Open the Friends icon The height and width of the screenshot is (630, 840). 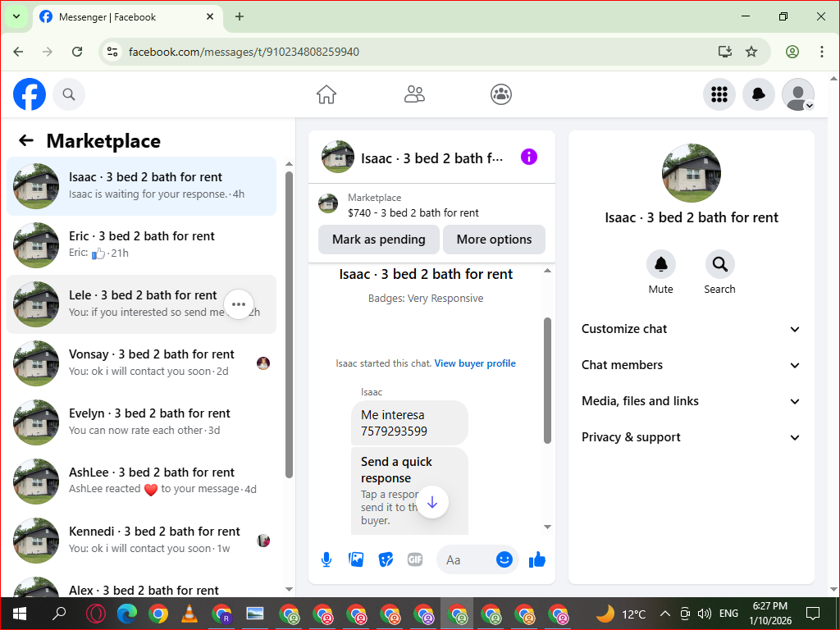[414, 94]
